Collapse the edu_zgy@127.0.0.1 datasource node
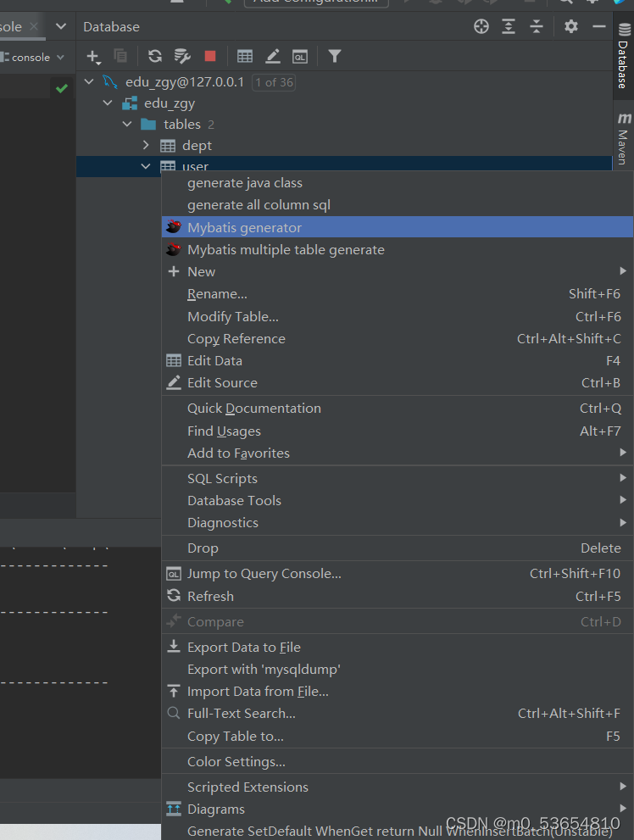 coord(89,82)
